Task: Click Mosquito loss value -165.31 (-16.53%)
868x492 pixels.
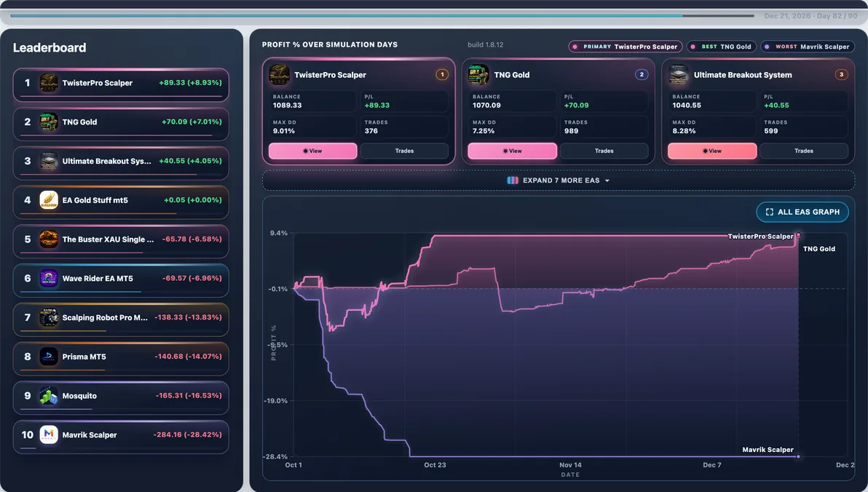Action: tap(189, 396)
